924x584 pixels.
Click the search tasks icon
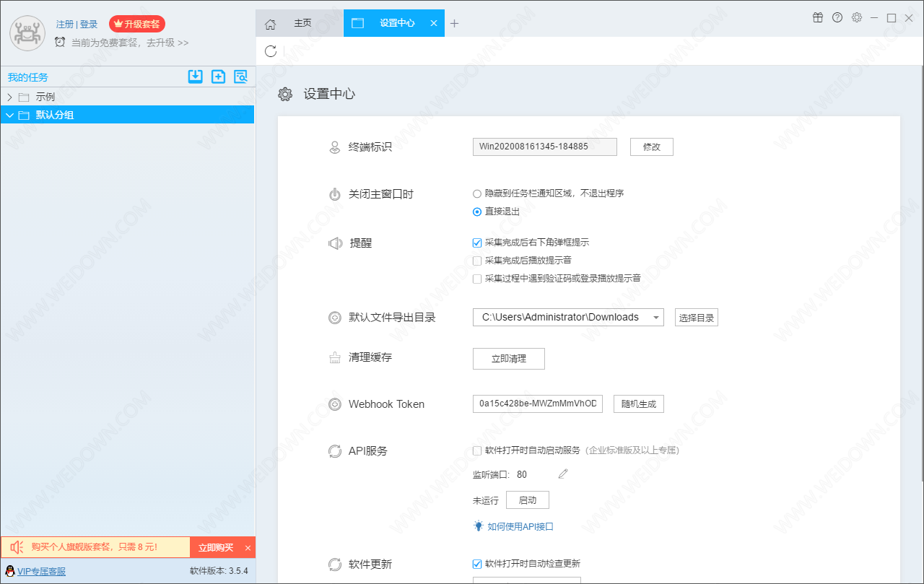tap(240, 77)
